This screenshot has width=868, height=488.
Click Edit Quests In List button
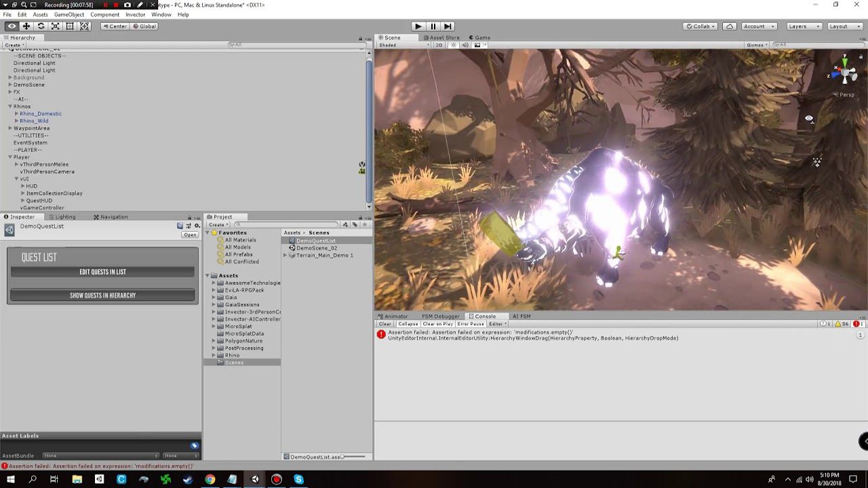point(102,272)
